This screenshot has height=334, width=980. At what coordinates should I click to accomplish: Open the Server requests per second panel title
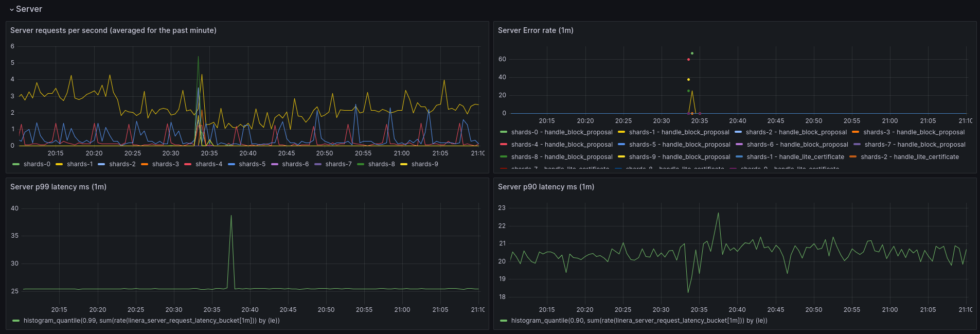tap(113, 30)
